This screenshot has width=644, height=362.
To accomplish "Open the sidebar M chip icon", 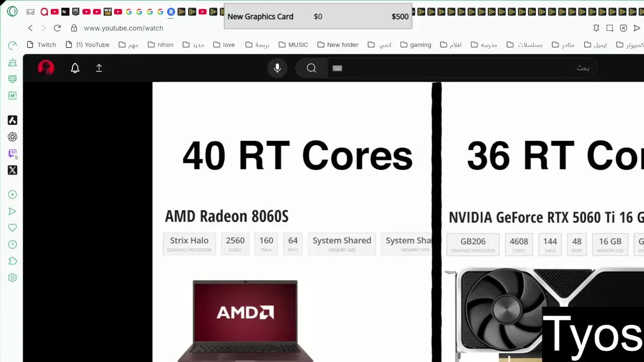I will point(13,96).
